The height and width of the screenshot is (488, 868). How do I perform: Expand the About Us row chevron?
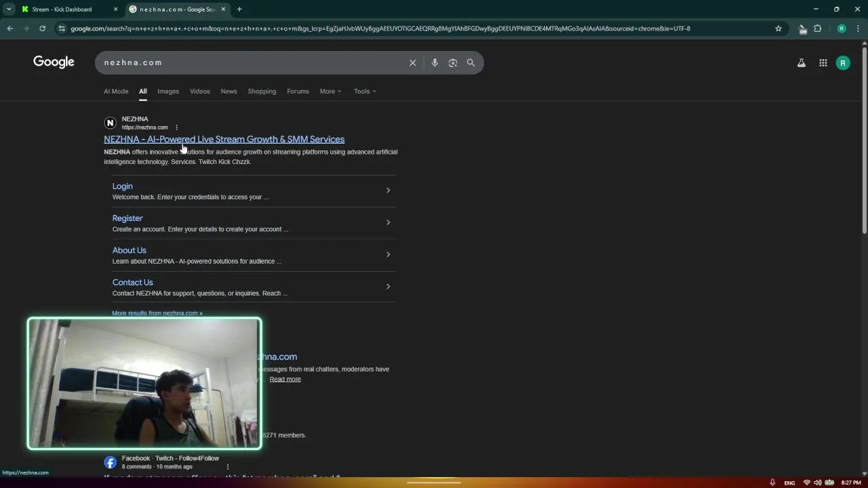(388, 254)
